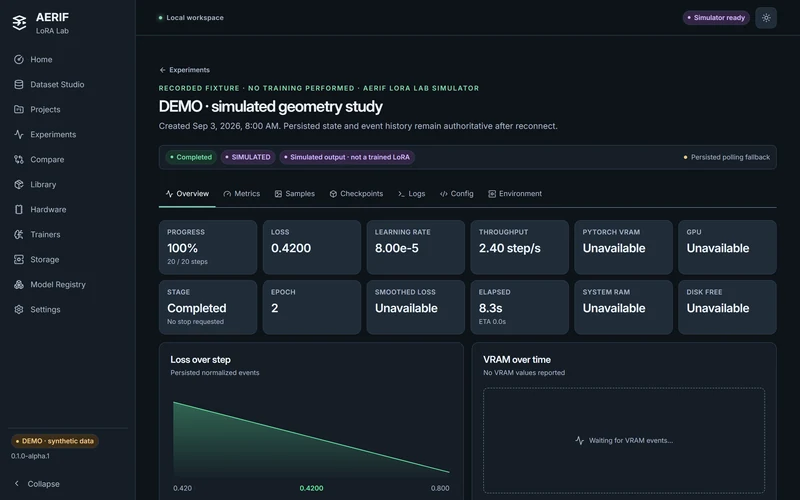Click the Samples tab image icon
Image resolution: width=800 pixels, height=500 pixels.
278,194
